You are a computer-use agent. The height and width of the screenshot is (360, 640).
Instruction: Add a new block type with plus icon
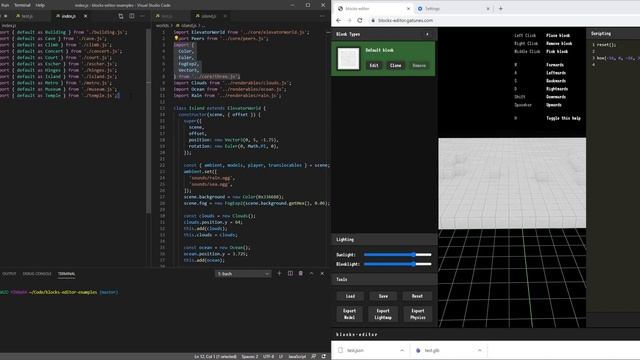pyautogui.click(x=427, y=34)
